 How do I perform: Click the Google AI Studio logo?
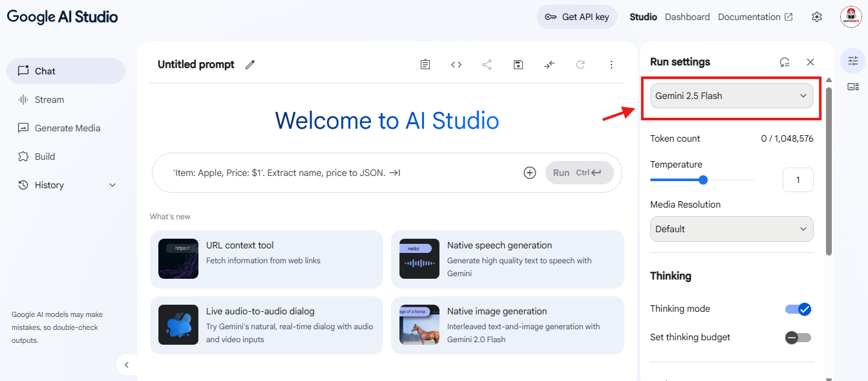coord(63,17)
